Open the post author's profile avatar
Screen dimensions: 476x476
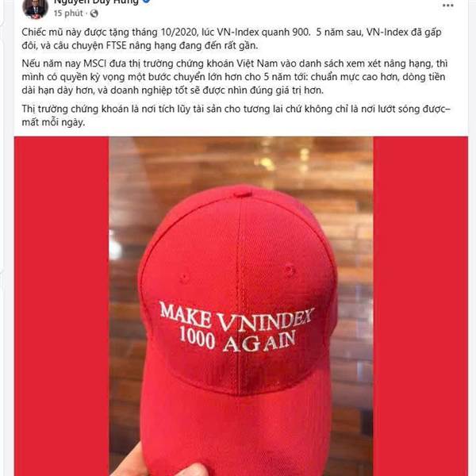point(35,8)
